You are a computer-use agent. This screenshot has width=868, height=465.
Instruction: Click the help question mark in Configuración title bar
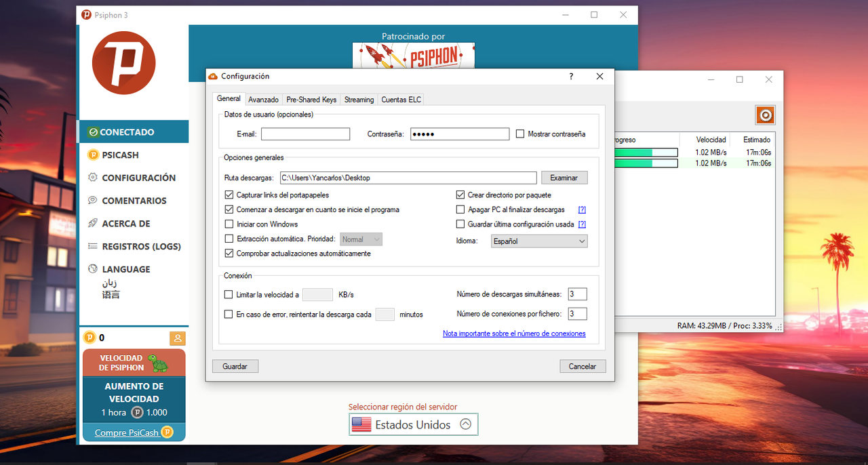[571, 77]
